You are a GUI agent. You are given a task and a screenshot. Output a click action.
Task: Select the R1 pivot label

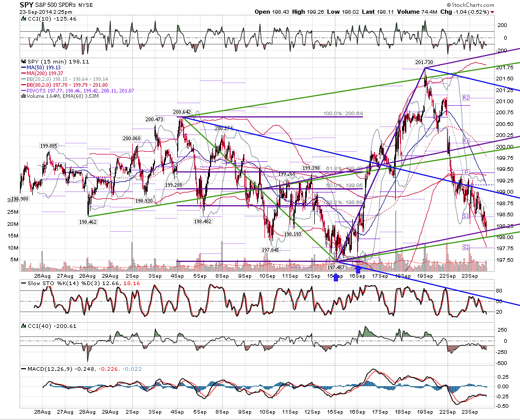pyautogui.click(x=466, y=141)
